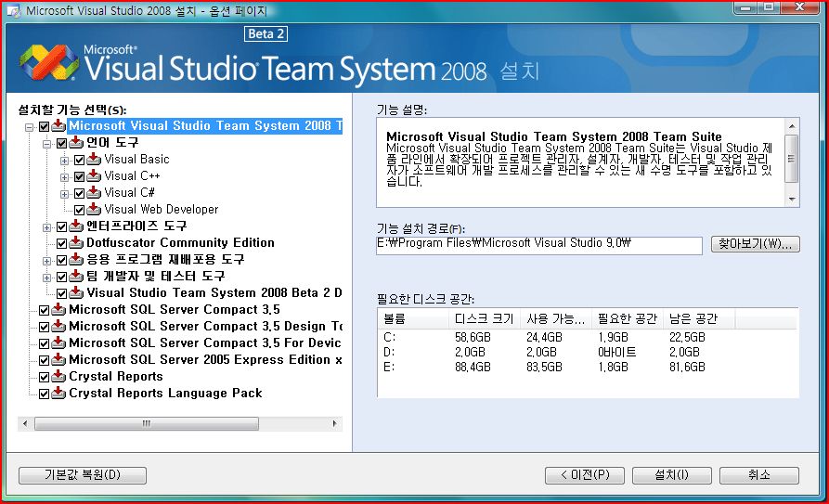Expand the 팀 개발자 및 테스터 도구 node

pyautogui.click(x=47, y=278)
